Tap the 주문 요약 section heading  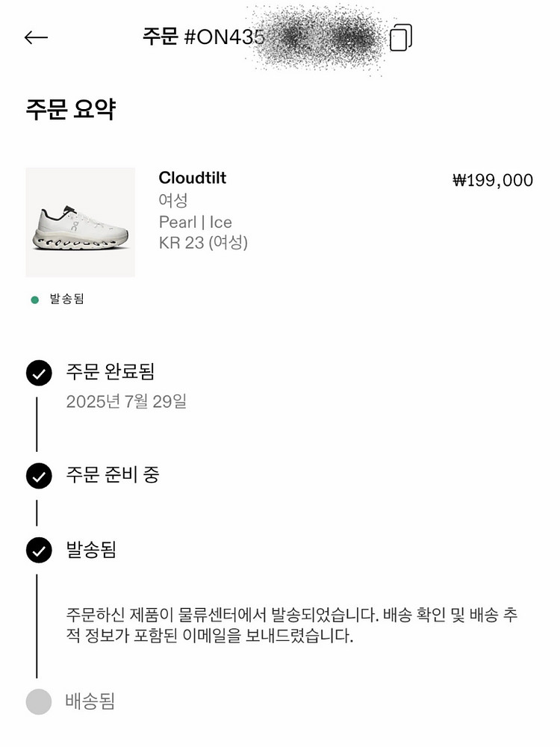[70, 109]
